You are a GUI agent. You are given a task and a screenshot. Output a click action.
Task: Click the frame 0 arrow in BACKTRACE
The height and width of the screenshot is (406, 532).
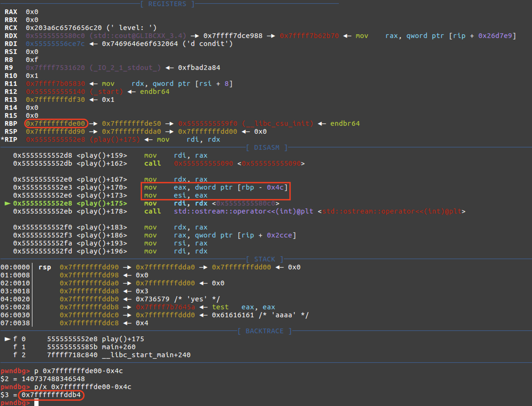click(x=8, y=339)
